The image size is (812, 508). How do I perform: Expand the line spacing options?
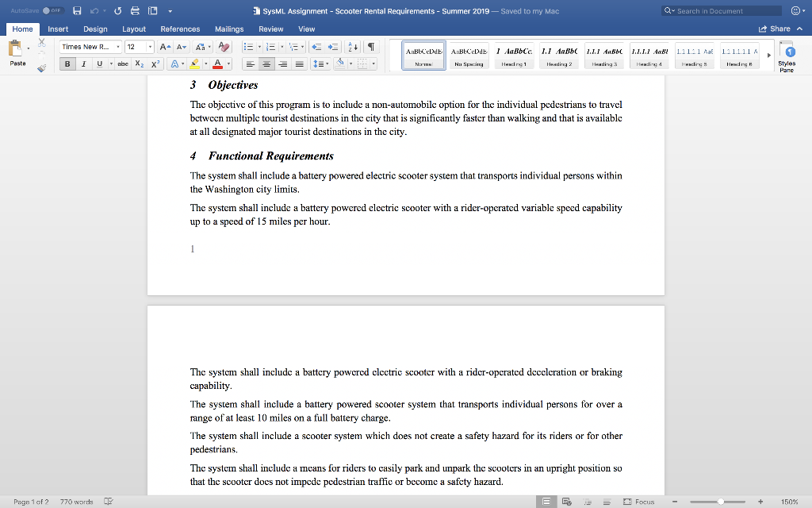(327, 63)
